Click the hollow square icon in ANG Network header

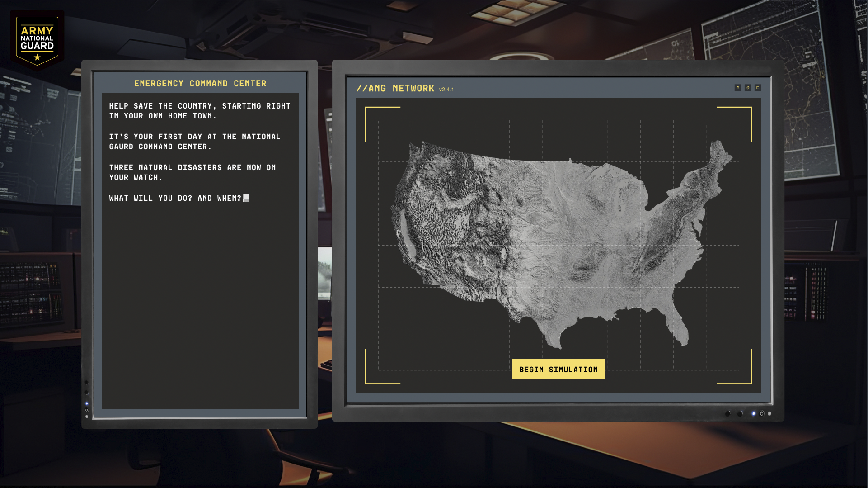(758, 88)
